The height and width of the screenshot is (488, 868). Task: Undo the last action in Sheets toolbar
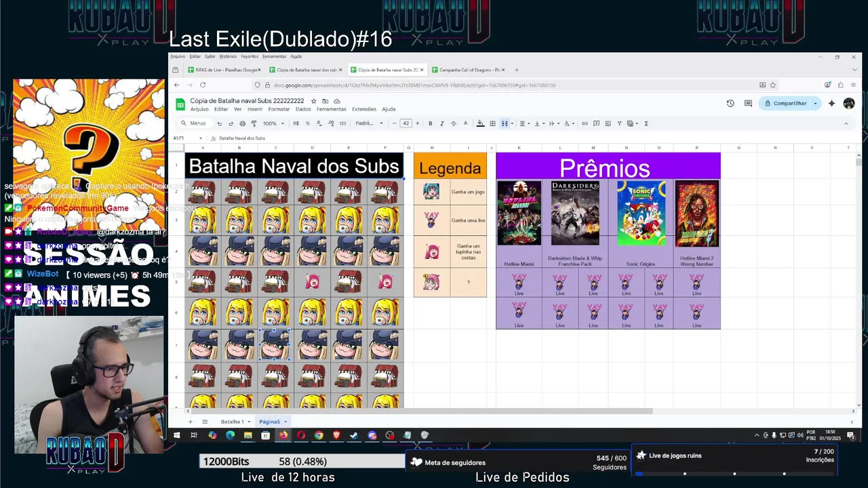pos(219,123)
